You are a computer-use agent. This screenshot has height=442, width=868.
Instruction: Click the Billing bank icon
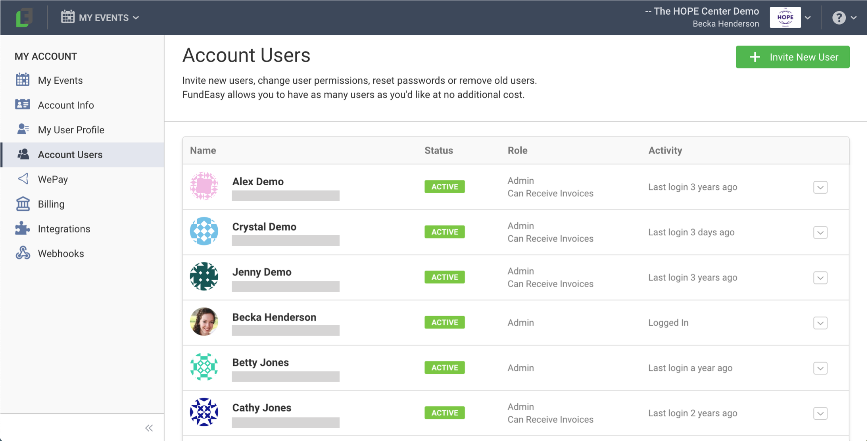(23, 204)
